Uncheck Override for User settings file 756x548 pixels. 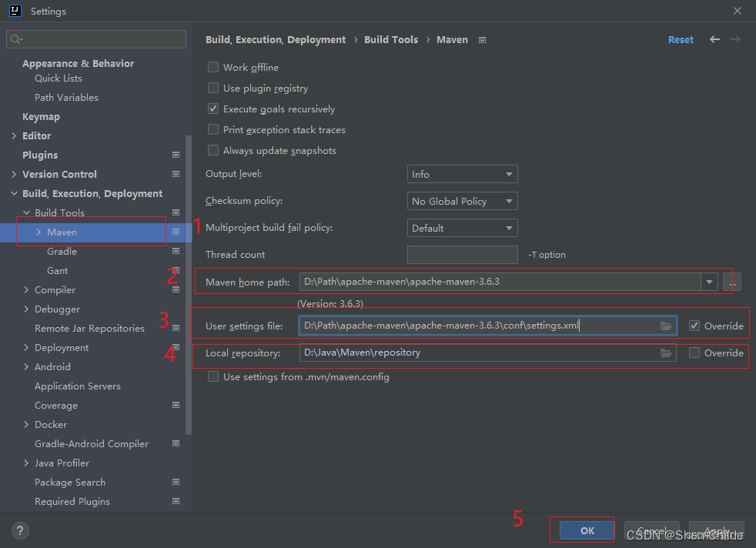[694, 326]
